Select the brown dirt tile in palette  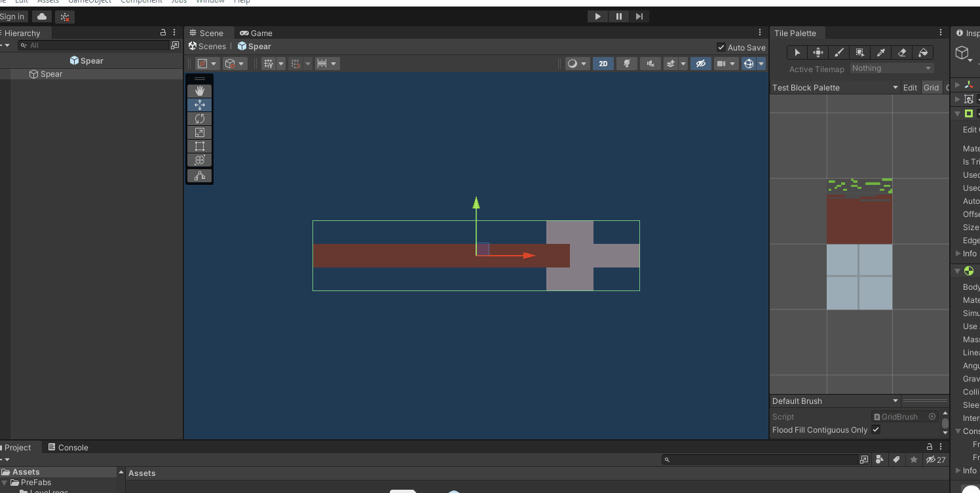click(x=859, y=220)
